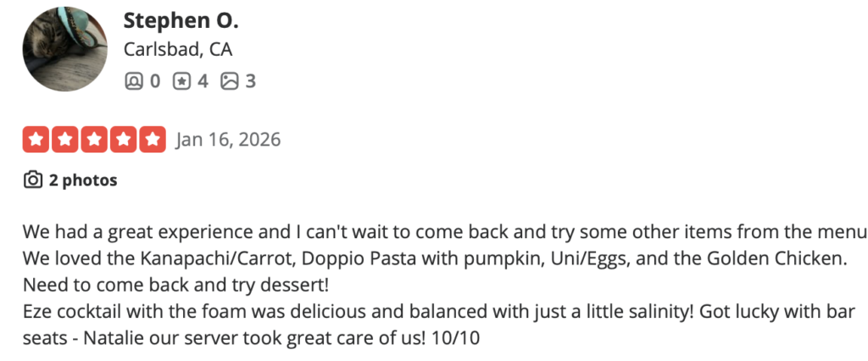The width and height of the screenshot is (868, 361).
Task: Click the second star in the rating
Action: (x=64, y=139)
